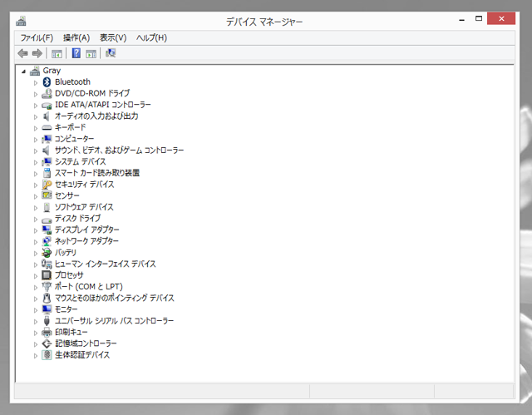The width and height of the screenshot is (532, 415).
Task: Expand the モニター category arrow
Action: [x=36, y=310]
